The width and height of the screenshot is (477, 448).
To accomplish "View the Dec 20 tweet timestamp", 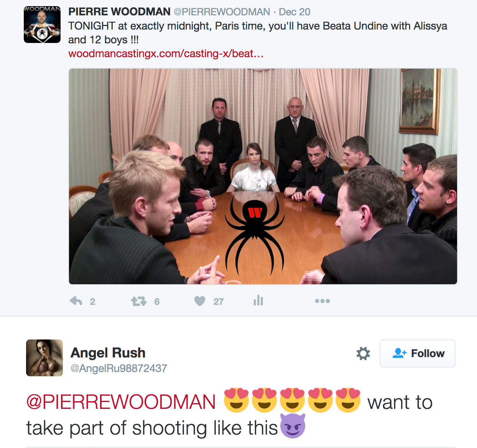I will coord(294,12).
